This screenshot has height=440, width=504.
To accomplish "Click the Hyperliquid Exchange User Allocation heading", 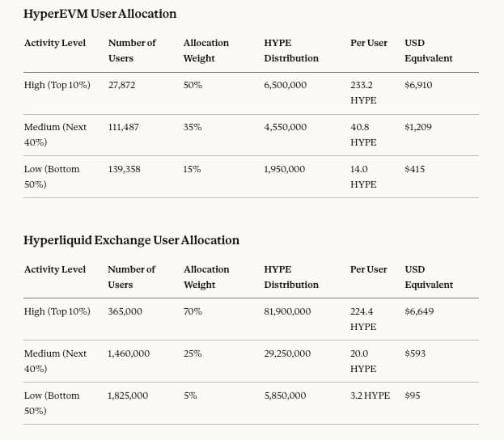I will 131,240.
